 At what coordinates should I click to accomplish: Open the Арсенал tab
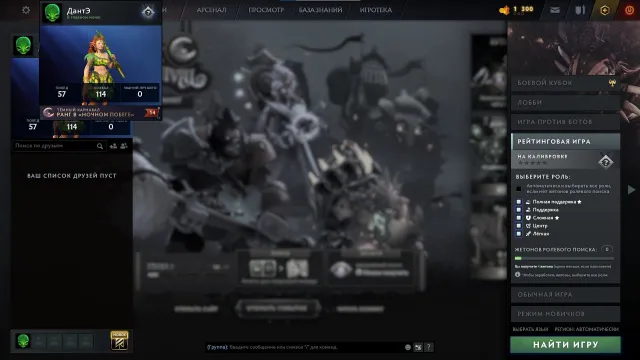211,10
